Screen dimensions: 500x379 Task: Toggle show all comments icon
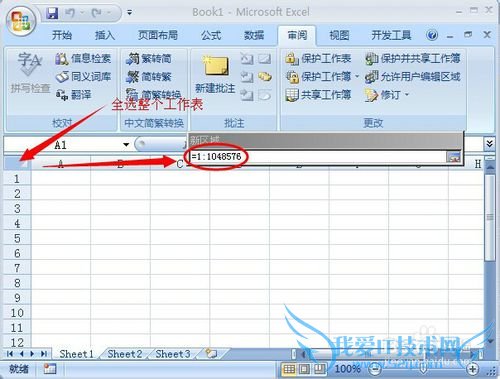click(x=265, y=77)
